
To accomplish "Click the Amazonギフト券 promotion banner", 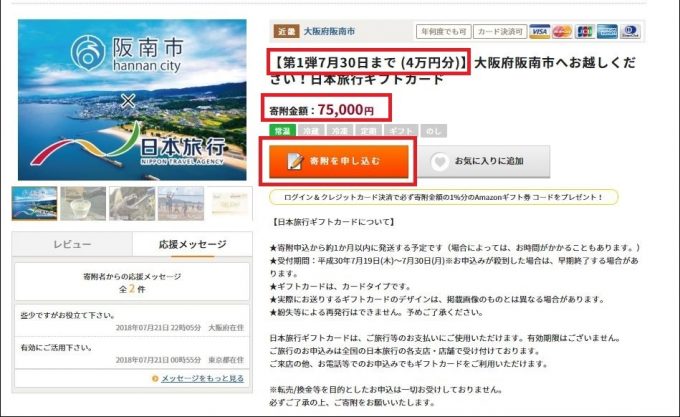I will click(x=444, y=197).
